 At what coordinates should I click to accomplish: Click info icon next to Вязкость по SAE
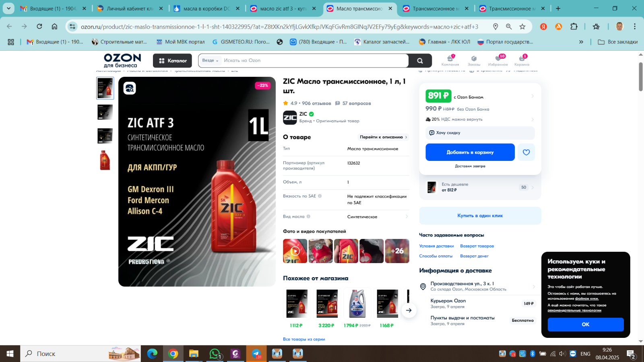click(x=320, y=196)
